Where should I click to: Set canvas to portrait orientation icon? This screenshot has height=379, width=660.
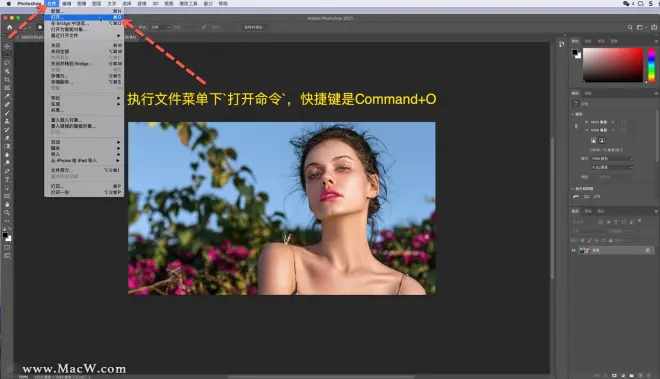(593, 140)
